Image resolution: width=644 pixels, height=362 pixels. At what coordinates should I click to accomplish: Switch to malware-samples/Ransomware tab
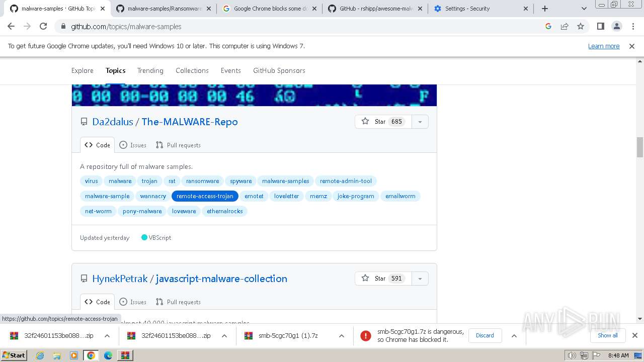[164, 9]
